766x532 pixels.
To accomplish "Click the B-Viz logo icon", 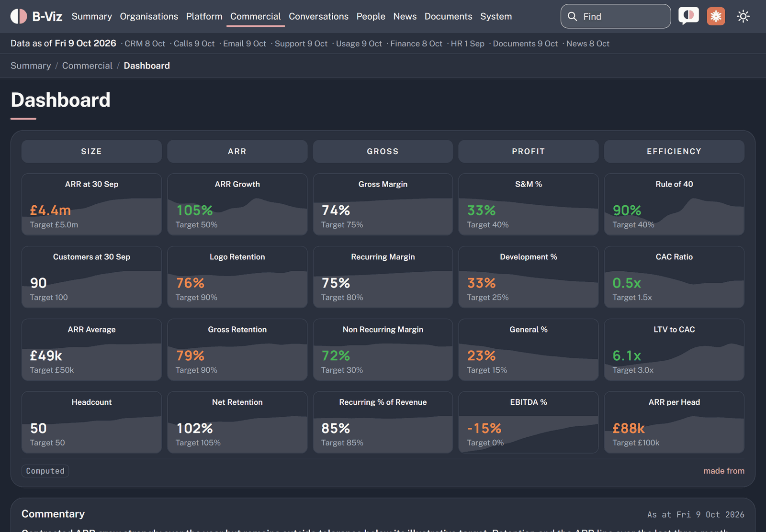I will coord(19,16).
